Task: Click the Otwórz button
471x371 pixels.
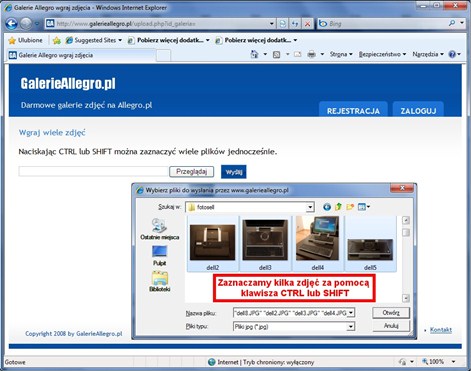Action: (391, 313)
